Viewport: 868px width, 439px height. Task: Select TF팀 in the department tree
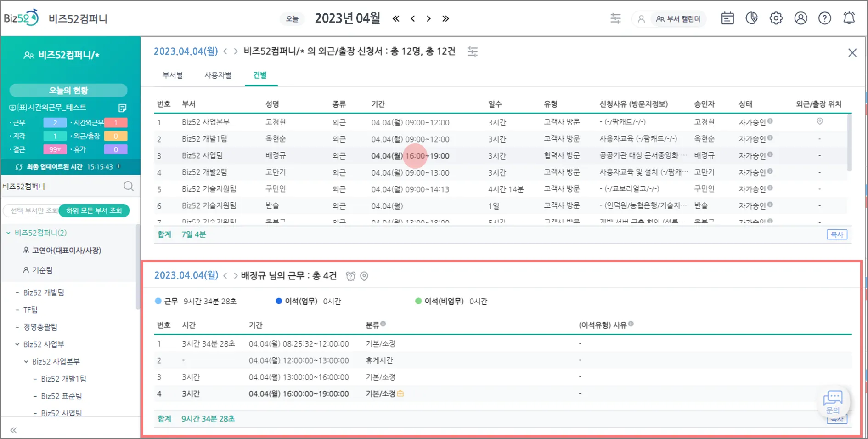pos(30,310)
